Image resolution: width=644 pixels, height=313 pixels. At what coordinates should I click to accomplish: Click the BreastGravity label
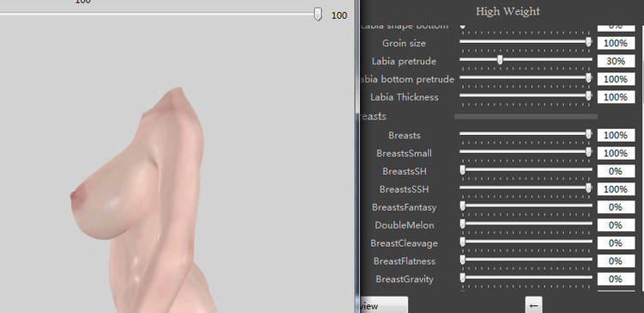404,279
